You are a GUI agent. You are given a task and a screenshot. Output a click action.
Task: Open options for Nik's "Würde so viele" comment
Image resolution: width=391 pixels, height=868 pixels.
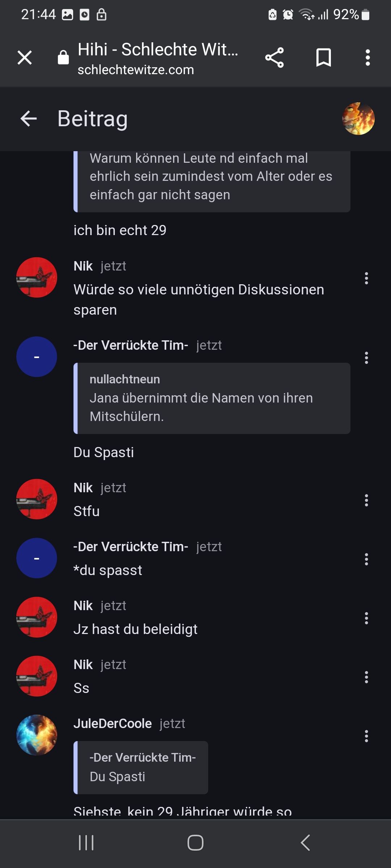[x=366, y=278]
